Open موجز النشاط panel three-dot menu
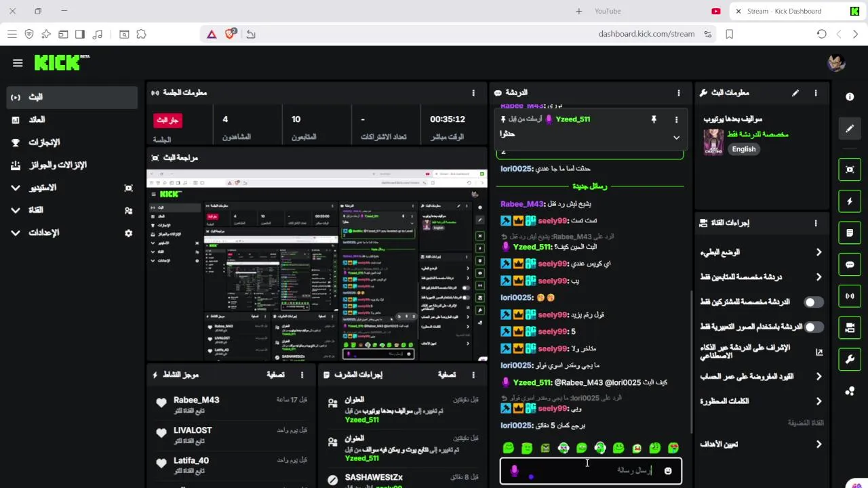 click(x=302, y=375)
